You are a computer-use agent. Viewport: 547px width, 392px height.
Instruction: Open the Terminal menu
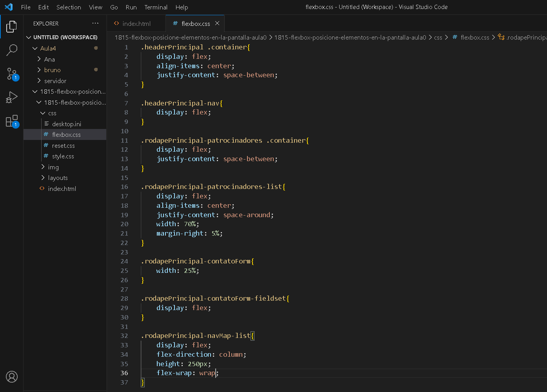pos(156,7)
